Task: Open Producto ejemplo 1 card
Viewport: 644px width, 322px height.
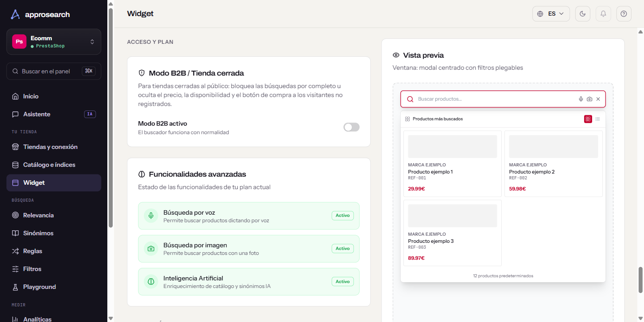Action: pos(453,164)
